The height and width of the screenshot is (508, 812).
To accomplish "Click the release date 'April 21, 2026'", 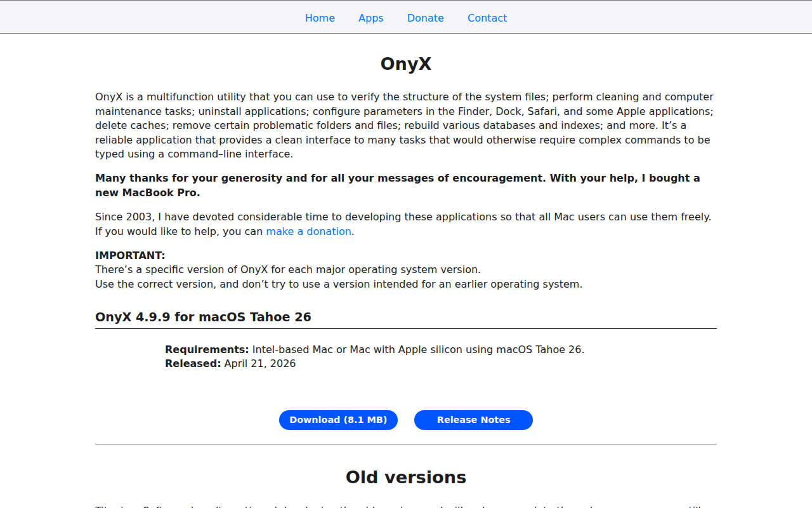I will 260,363.
